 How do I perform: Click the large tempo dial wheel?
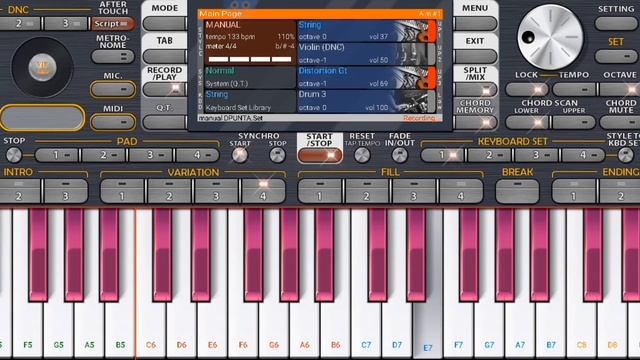point(550,37)
